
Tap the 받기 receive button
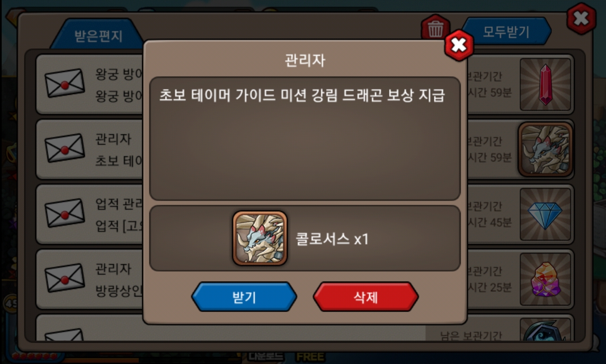tap(244, 297)
